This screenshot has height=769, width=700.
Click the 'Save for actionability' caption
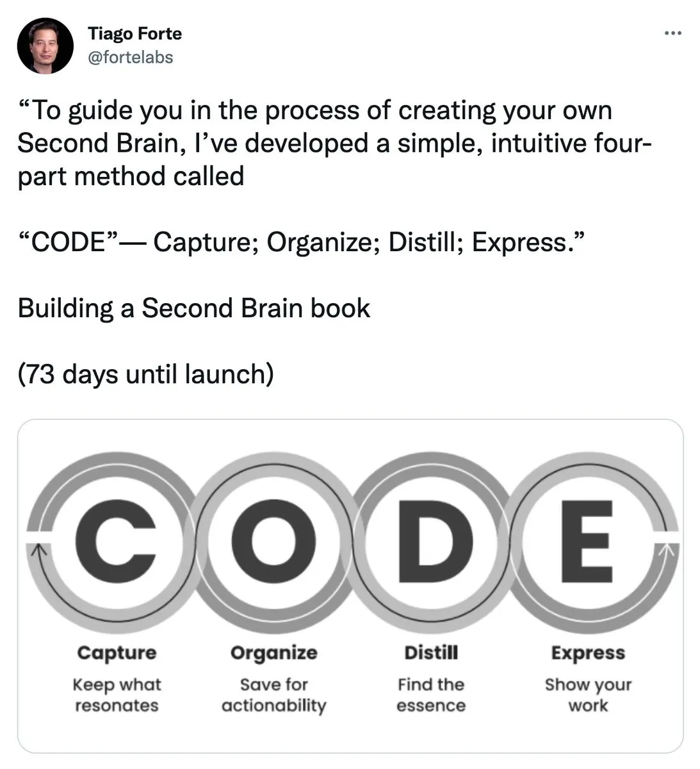click(x=273, y=695)
